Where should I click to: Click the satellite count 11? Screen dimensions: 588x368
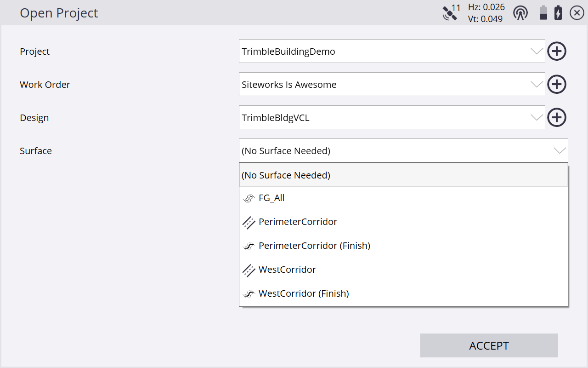point(456,8)
